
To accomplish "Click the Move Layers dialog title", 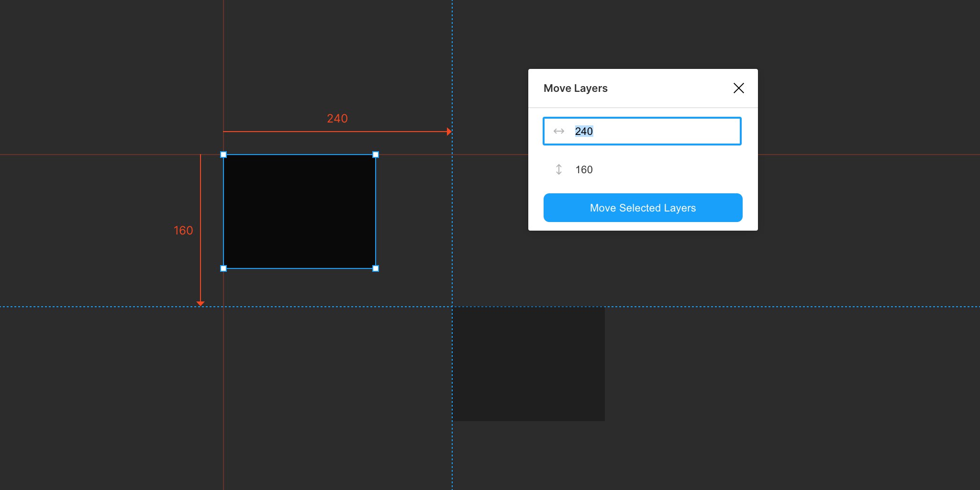I will [575, 88].
